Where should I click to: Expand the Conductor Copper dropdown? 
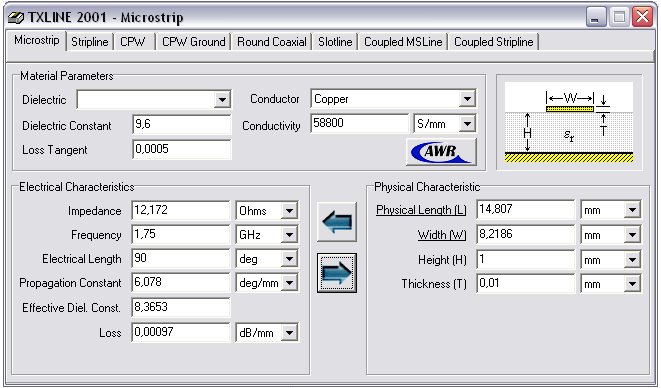click(467, 99)
